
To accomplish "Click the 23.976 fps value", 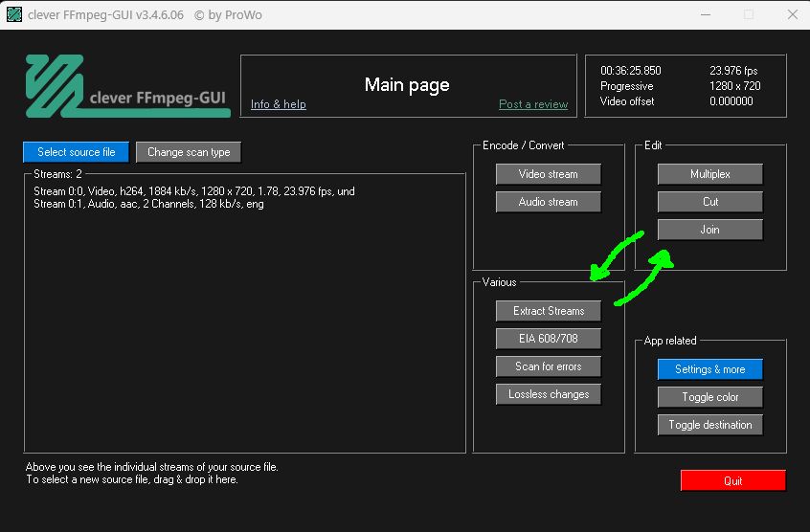I will pyautogui.click(x=733, y=71).
